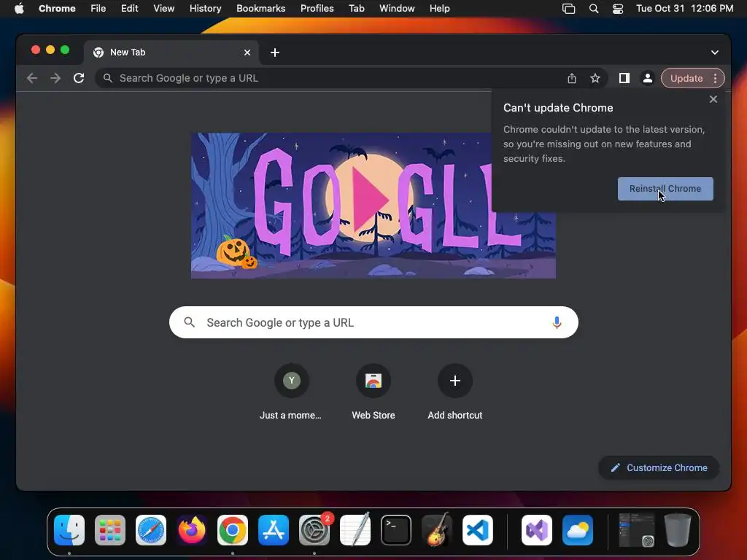Viewport: 747px width, 560px height.
Task: Click Stage Manager windows icon in menu bar
Action: [x=569, y=9]
